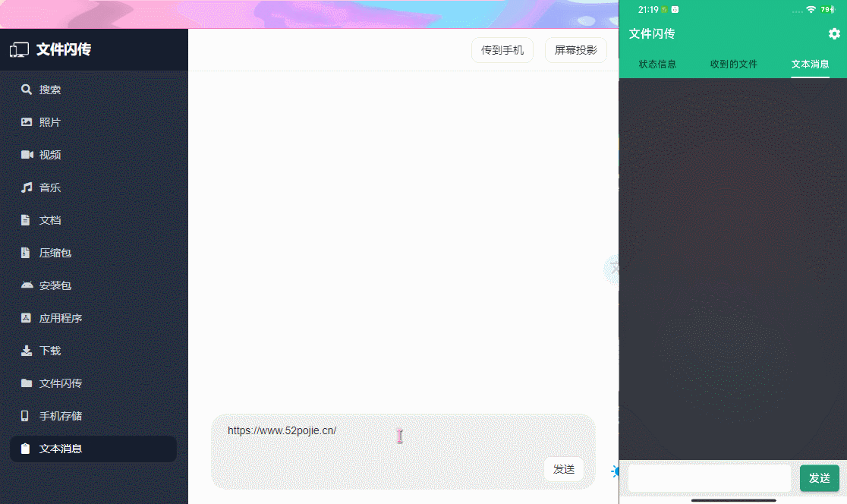The height and width of the screenshot is (504, 847).
Task: Open the settings gear on the phone screen
Action: 834,33
